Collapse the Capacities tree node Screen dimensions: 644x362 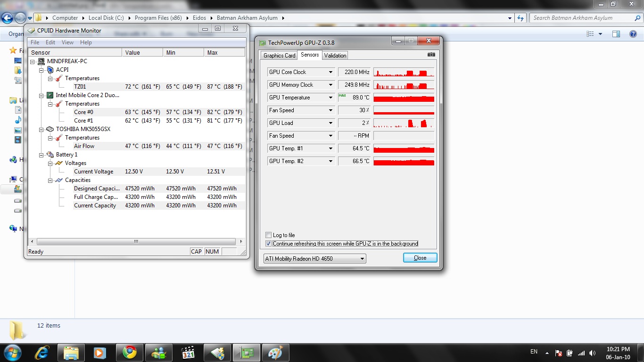pos(50,180)
